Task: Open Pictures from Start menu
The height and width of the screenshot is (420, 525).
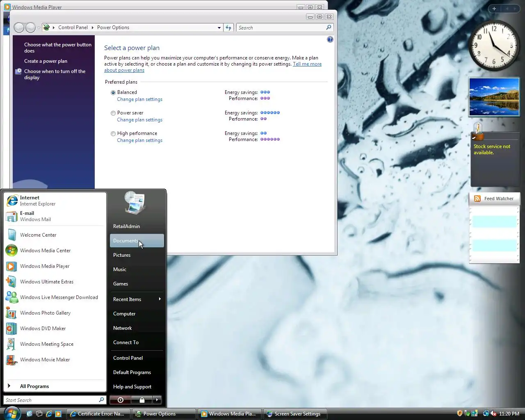Action: (x=137, y=255)
